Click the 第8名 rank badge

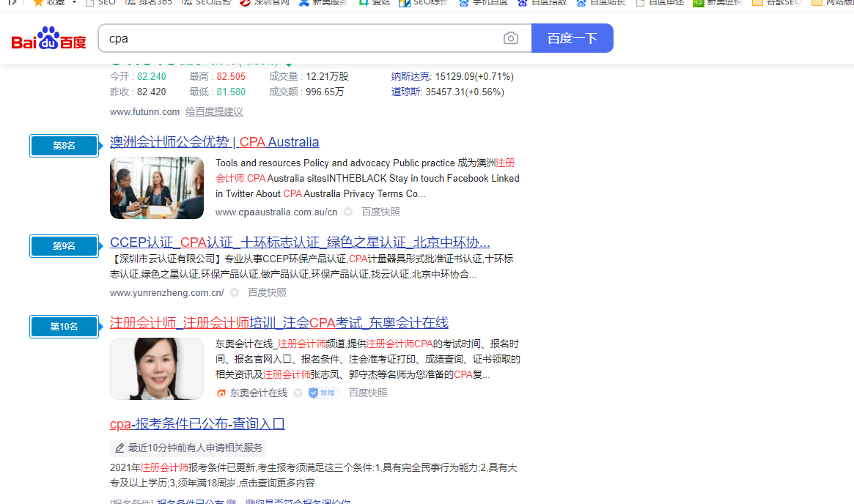64,146
